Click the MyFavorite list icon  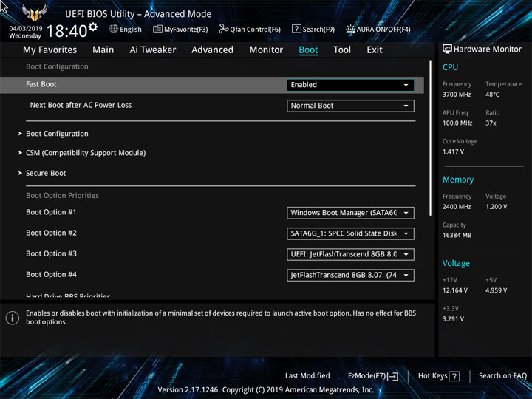coord(157,29)
